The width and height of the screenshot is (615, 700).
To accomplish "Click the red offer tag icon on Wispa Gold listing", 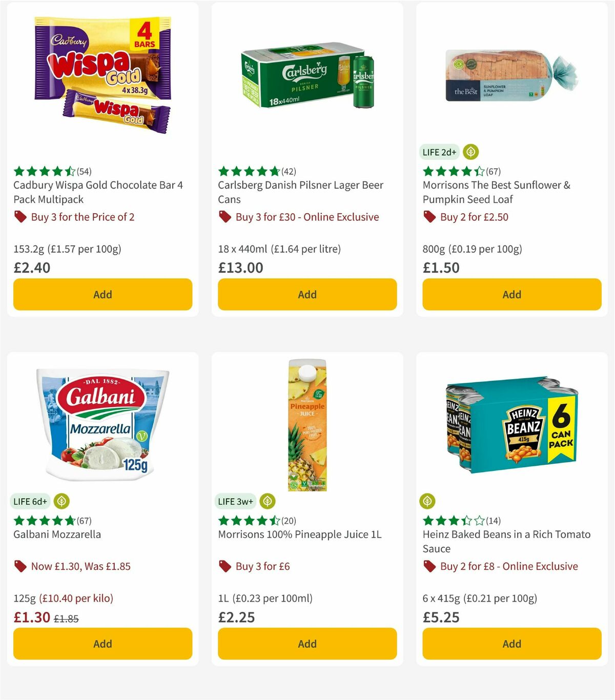I will point(19,217).
